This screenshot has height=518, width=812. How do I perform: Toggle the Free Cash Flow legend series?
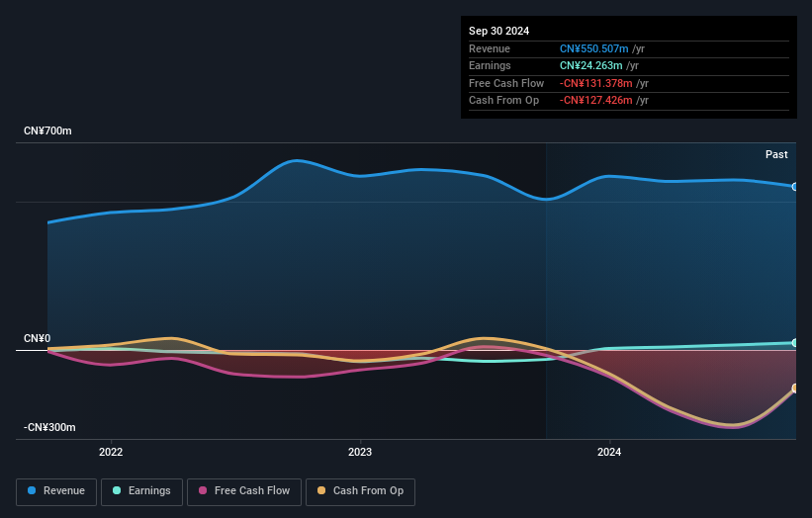[244, 491]
